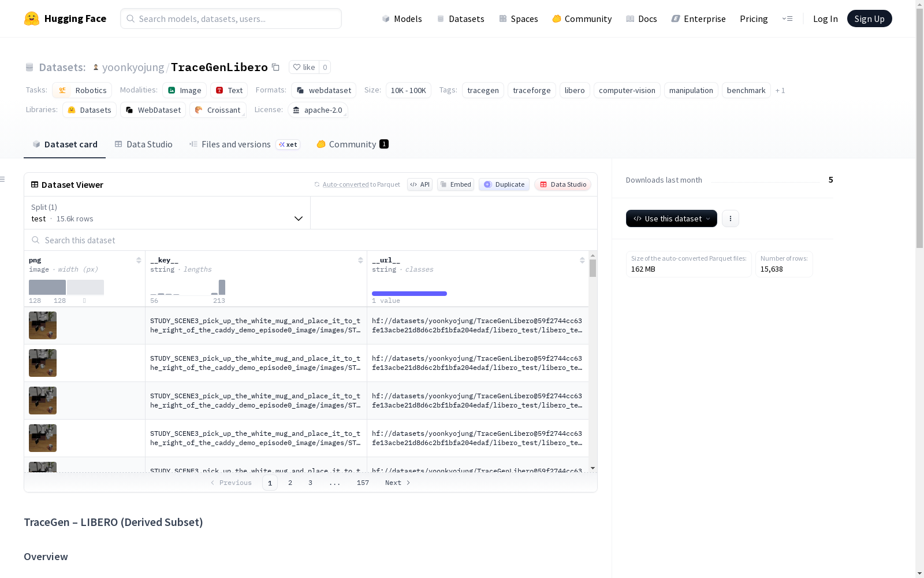The width and height of the screenshot is (924, 578).
Task: Open the Files and versions tab
Action: (x=244, y=144)
